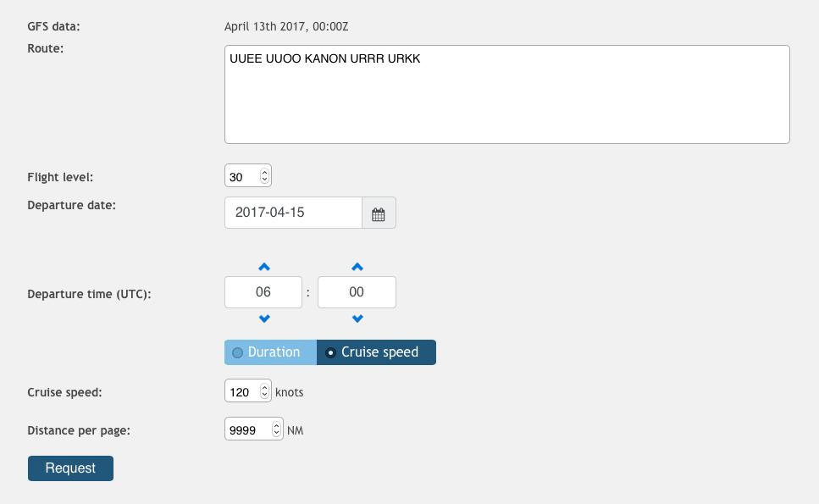Focus the Cruise speed number field
The image size is (819, 504).
coord(242,392)
